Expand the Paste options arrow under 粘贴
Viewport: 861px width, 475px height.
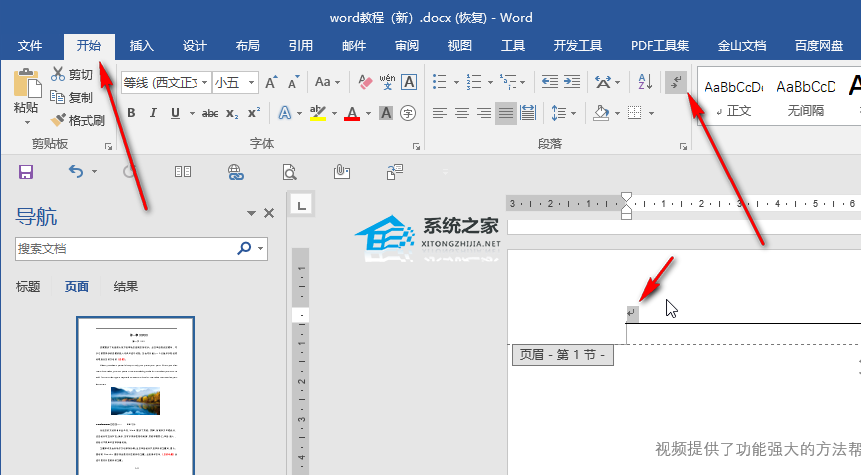(27, 122)
